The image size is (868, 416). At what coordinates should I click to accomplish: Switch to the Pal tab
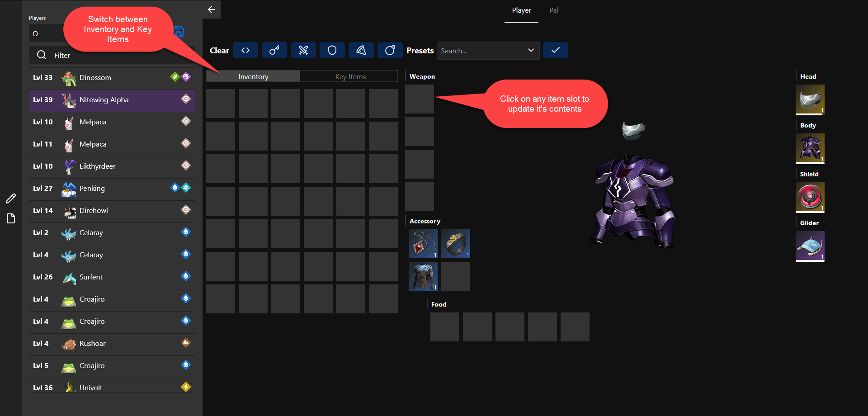coord(554,10)
